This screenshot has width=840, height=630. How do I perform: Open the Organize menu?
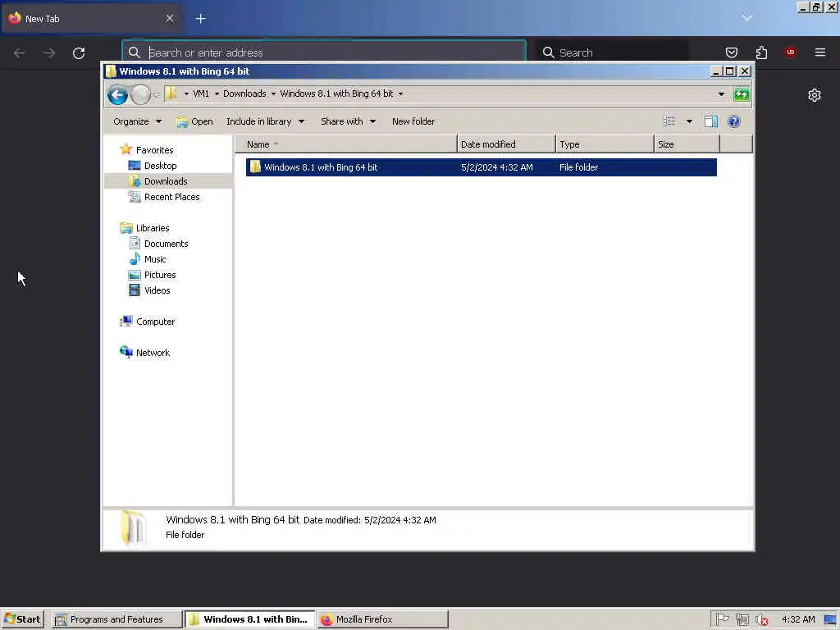tap(137, 121)
